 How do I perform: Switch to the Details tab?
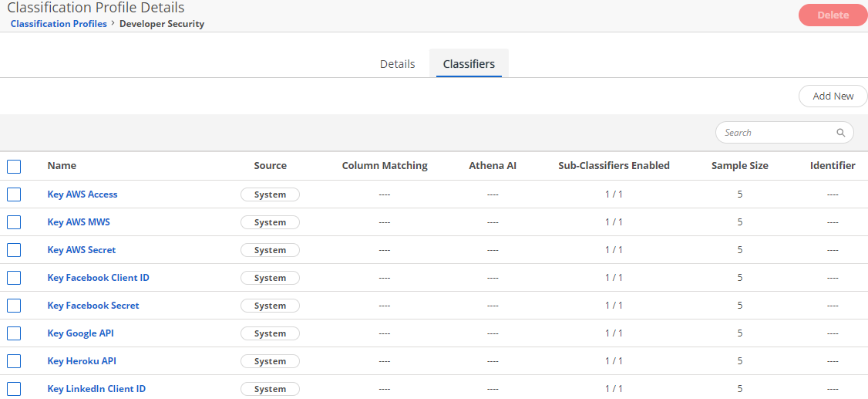pyautogui.click(x=398, y=64)
